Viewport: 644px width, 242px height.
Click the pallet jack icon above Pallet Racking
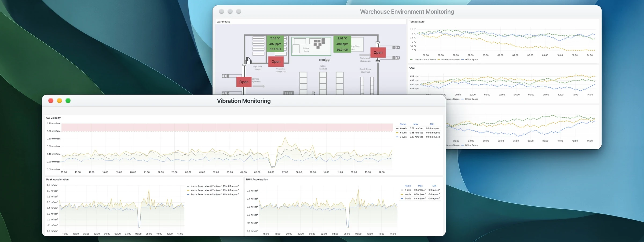click(324, 60)
